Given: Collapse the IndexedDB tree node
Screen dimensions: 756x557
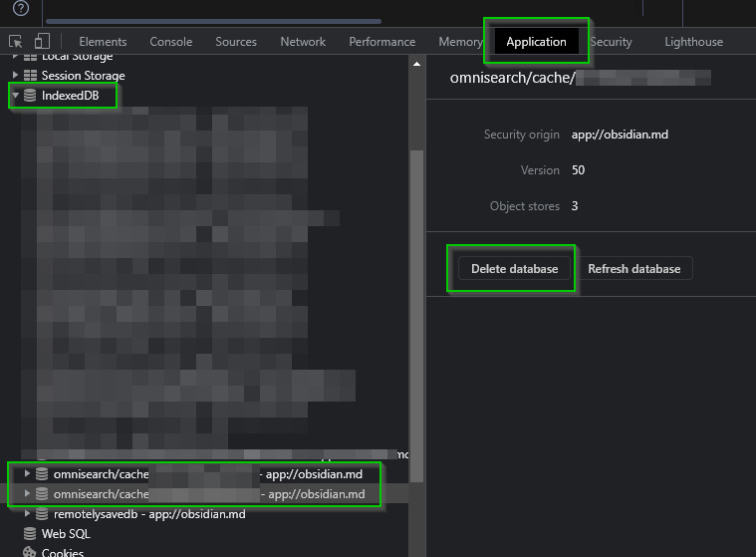Looking at the screenshot, I should point(15,95).
